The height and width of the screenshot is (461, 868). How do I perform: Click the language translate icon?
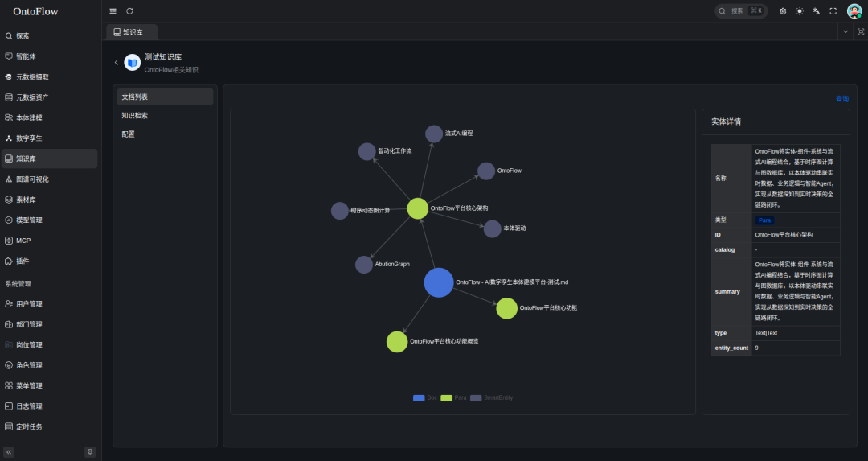pyautogui.click(x=816, y=11)
